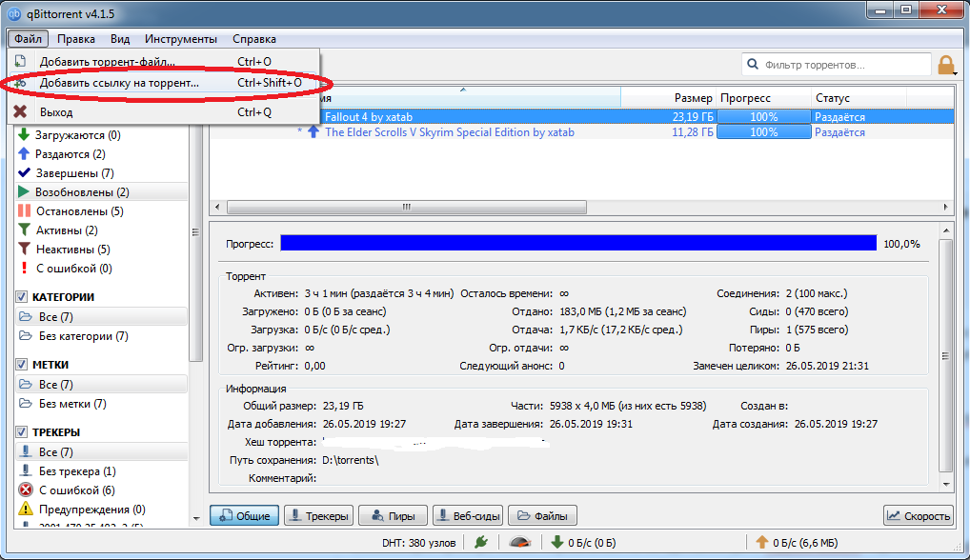Image resolution: width=970 pixels, height=560 pixels.
Task: Filter by Остановлены paused torrents
Action: tap(78, 211)
